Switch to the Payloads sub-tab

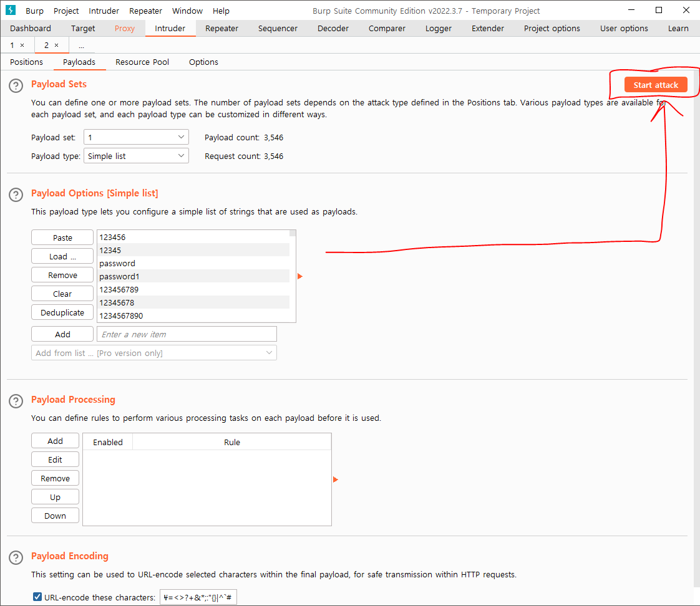[x=79, y=62]
